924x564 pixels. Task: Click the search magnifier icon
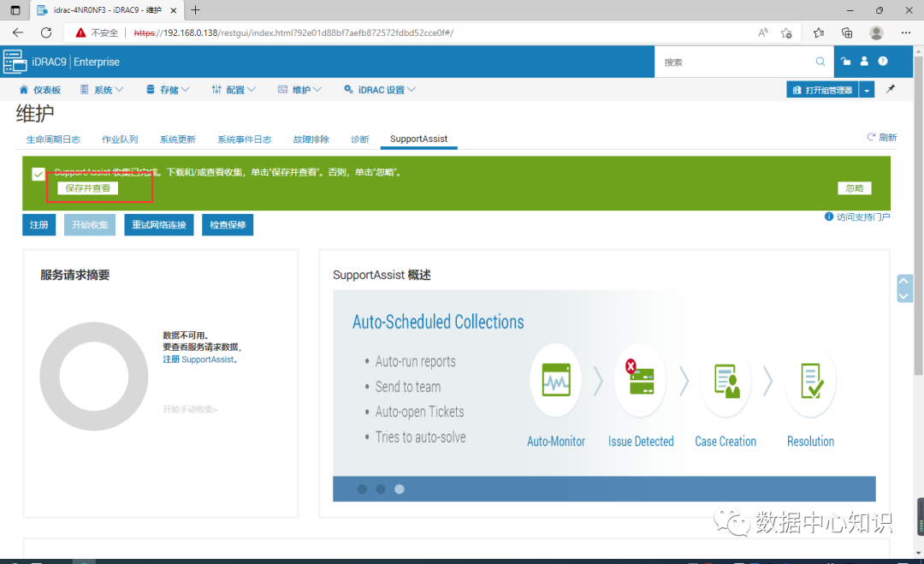click(x=820, y=62)
